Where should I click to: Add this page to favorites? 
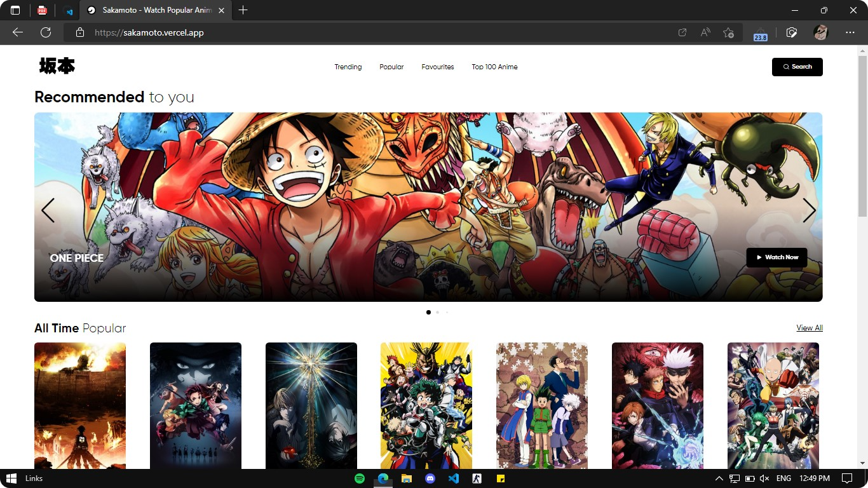point(728,32)
